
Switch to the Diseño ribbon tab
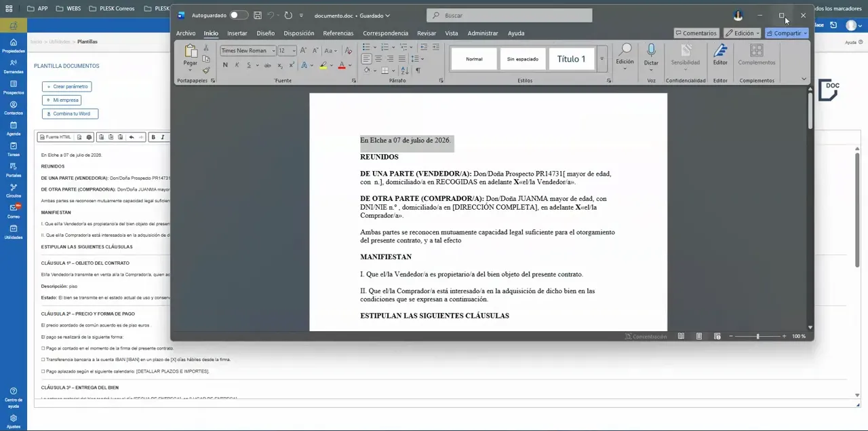pyautogui.click(x=266, y=33)
